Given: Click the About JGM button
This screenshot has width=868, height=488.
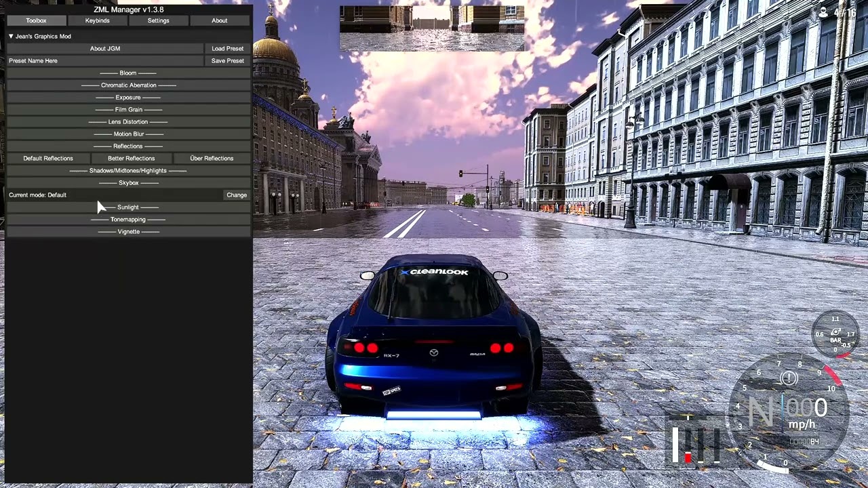Looking at the screenshot, I should (x=105, y=49).
